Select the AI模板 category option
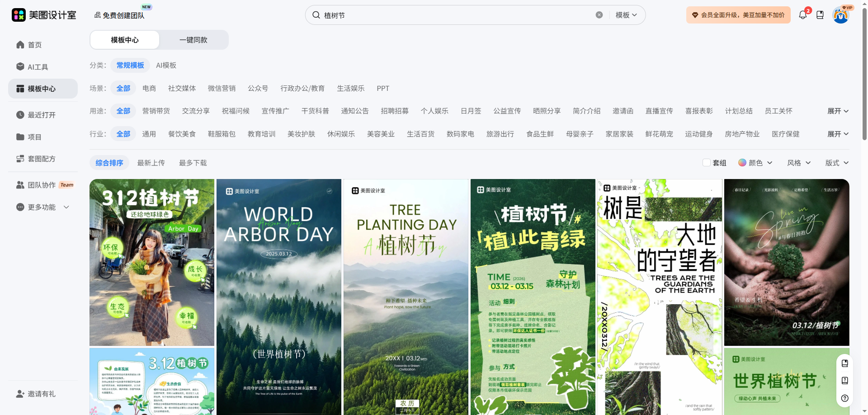 tap(166, 66)
